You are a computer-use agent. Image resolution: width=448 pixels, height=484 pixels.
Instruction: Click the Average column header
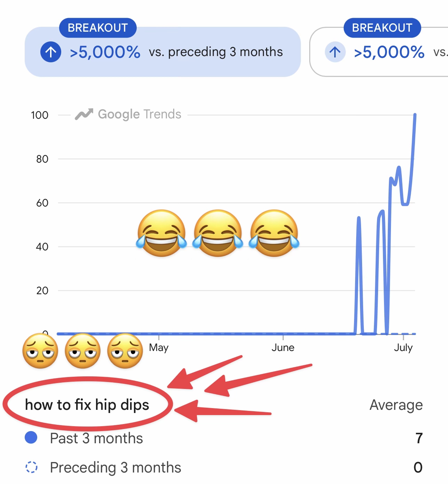pyautogui.click(x=396, y=405)
